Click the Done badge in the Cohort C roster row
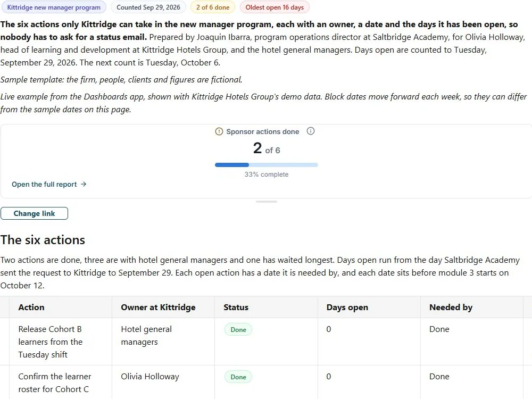The height and width of the screenshot is (399, 532). (238, 377)
